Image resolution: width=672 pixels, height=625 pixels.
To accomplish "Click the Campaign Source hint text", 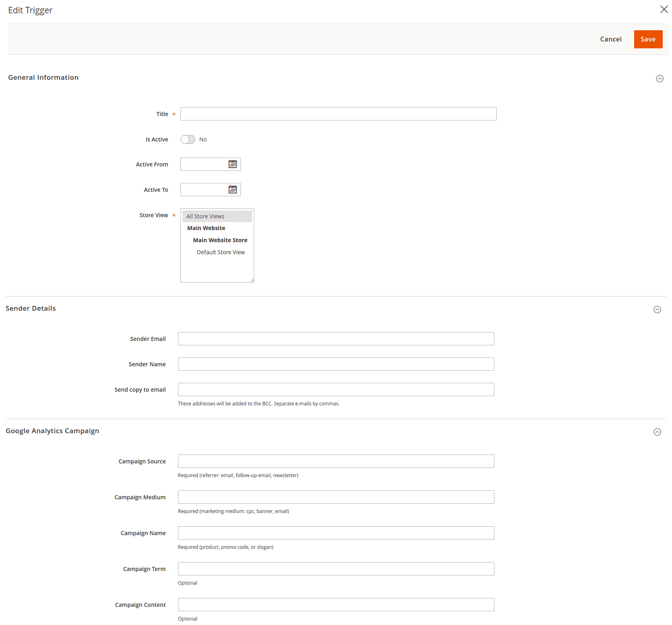I will tap(238, 475).
